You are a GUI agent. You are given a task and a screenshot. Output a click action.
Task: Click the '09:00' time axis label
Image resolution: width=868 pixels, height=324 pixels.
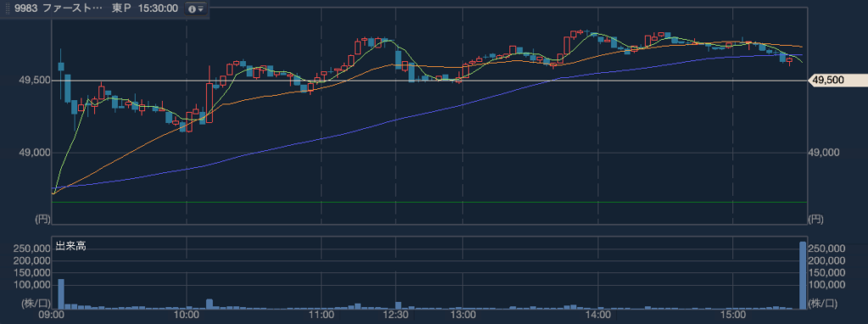tap(52, 316)
